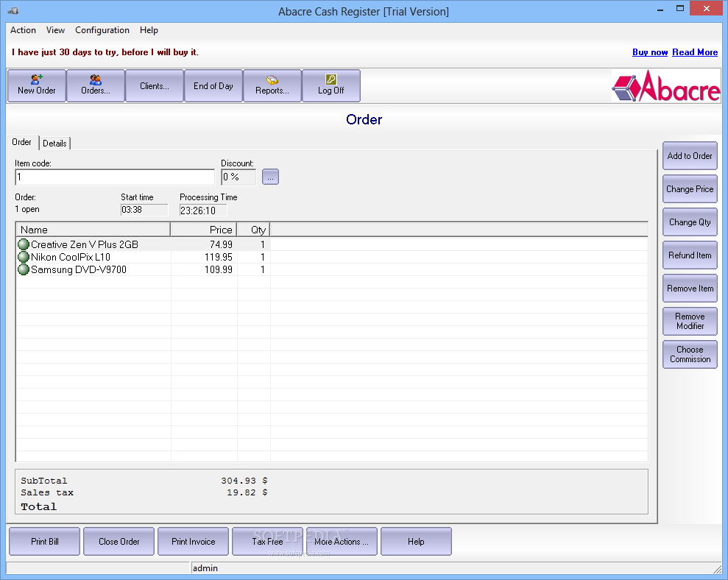Open the Configuration menu
The image size is (728, 580).
pos(102,30)
